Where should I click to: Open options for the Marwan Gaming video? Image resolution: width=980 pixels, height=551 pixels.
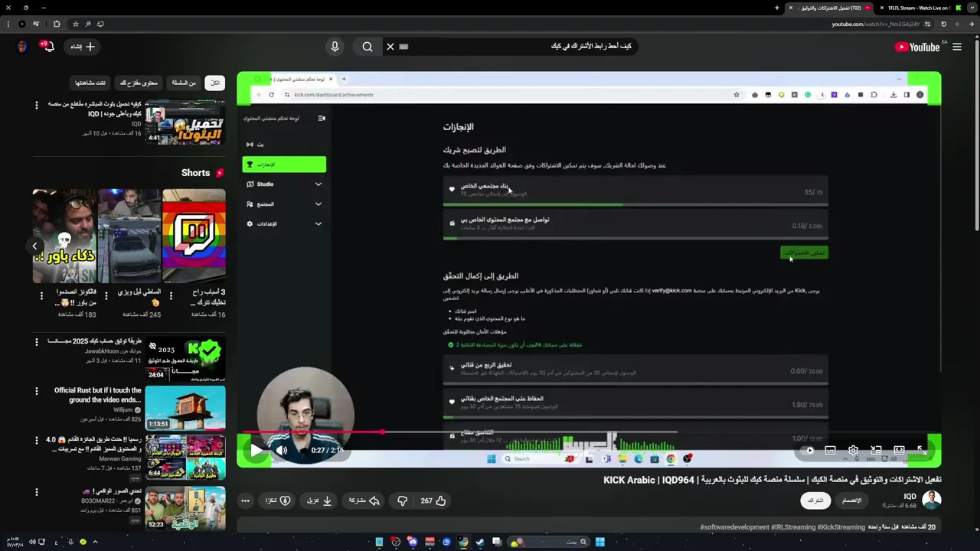click(37, 441)
